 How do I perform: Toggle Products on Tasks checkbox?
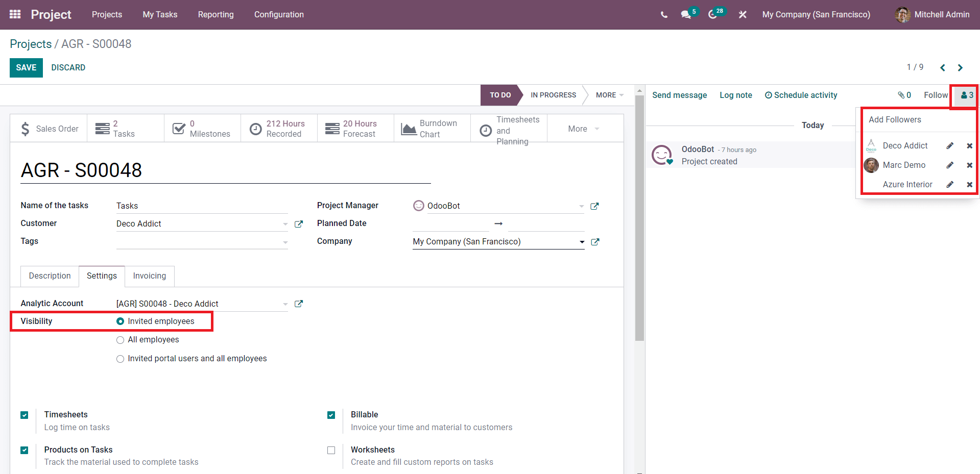pos(25,451)
